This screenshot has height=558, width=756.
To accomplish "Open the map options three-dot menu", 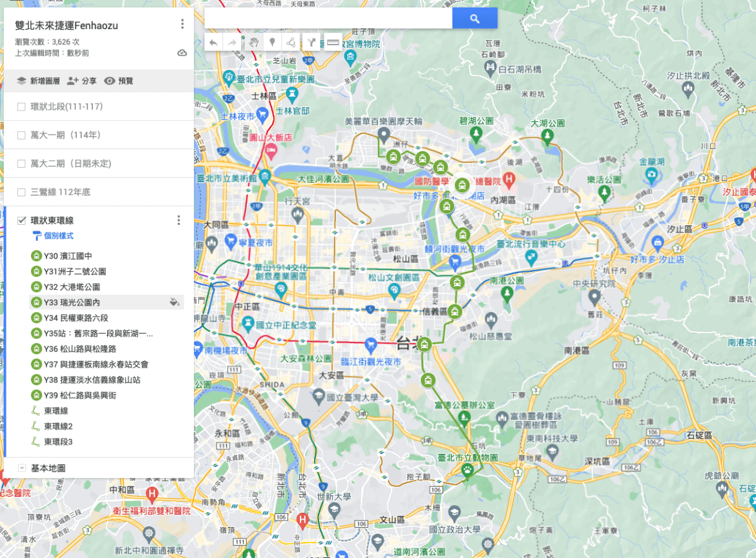I will [x=182, y=24].
